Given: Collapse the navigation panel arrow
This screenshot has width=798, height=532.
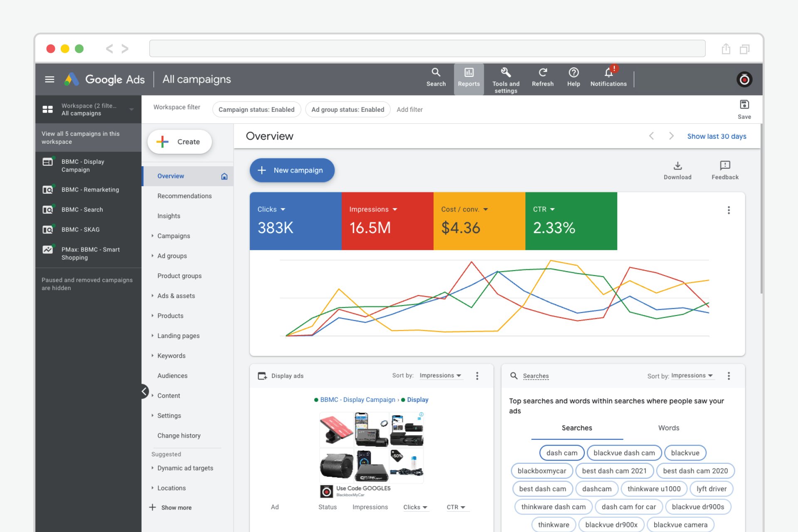Looking at the screenshot, I should coord(144,391).
